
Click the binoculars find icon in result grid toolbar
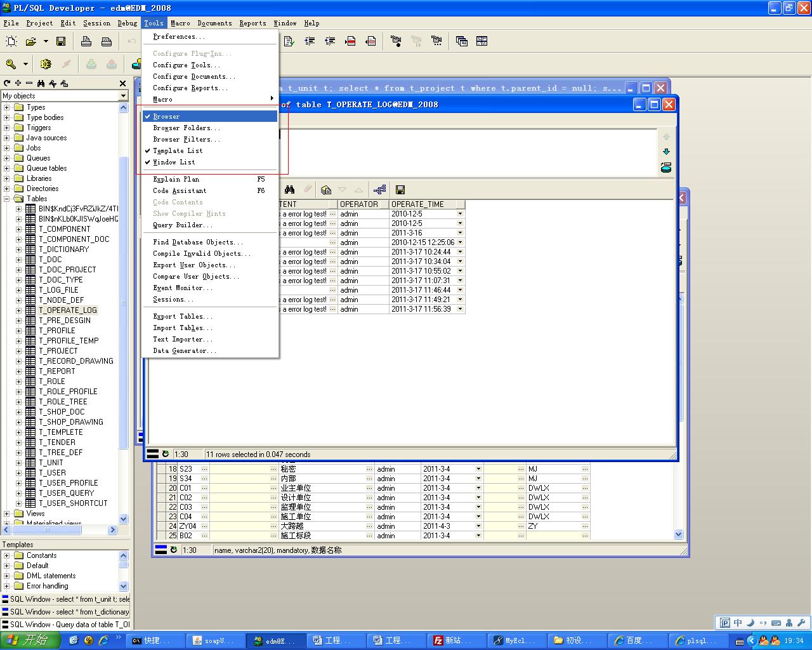point(290,190)
